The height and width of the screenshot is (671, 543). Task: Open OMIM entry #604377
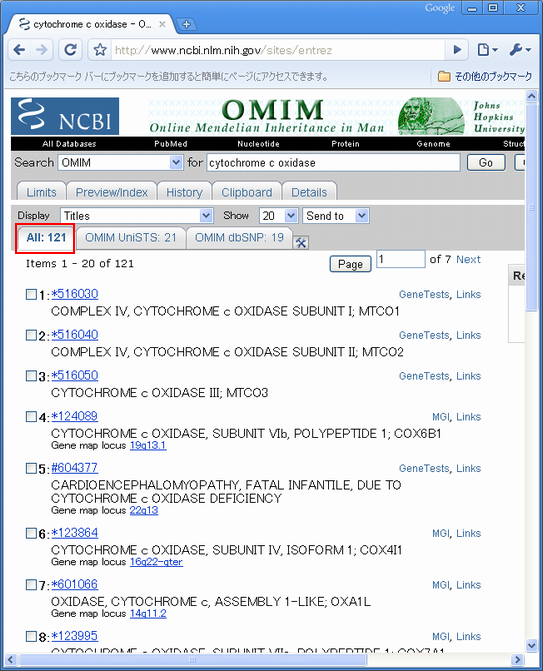point(74,468)
